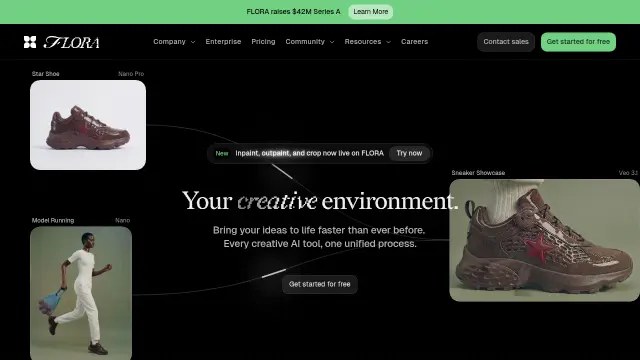Click the green New badge in announcement pill
The width and height of the screenshot is (640, 360).
[222, 153]
